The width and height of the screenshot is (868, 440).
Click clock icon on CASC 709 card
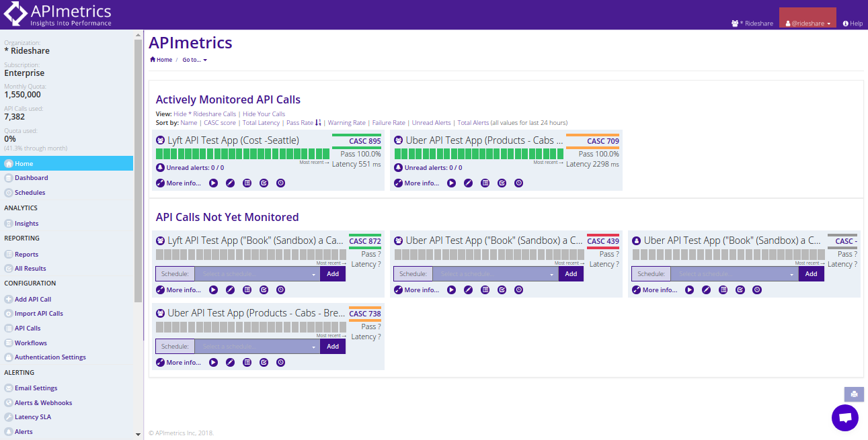pyautogui.click(x=518, y=183)
